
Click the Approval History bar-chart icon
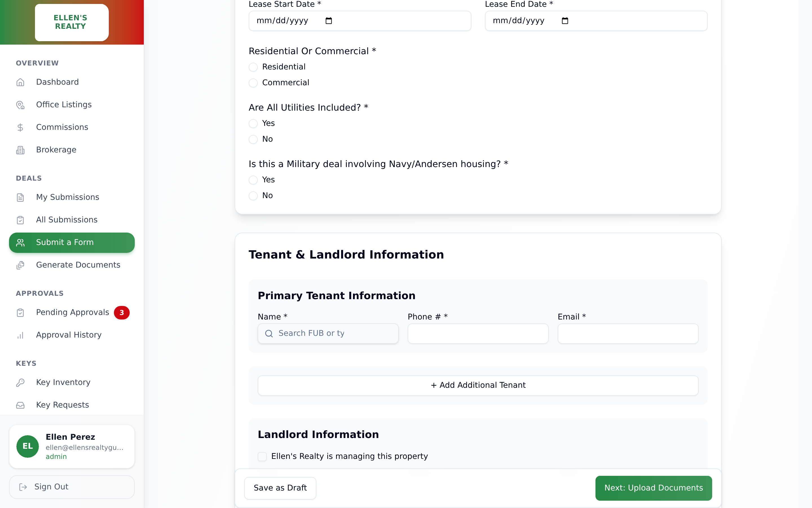pos(21,335)
